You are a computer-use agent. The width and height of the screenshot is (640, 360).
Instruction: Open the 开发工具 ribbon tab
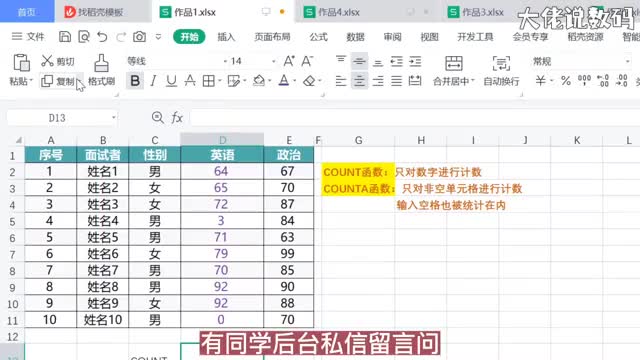(476, 37)
